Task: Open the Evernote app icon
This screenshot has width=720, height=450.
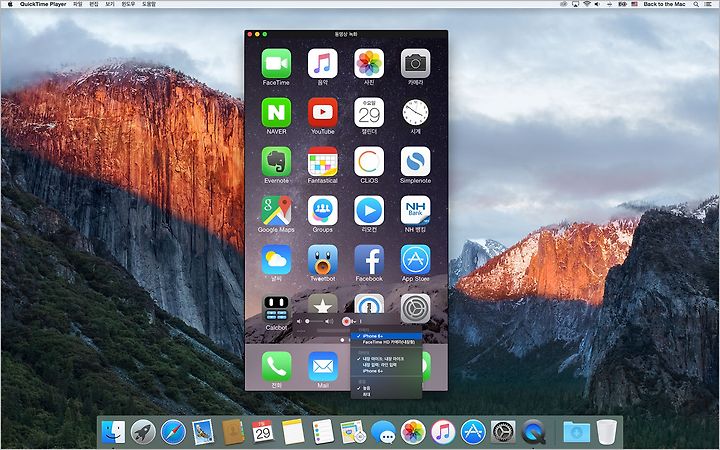Action: pos(276,161)
